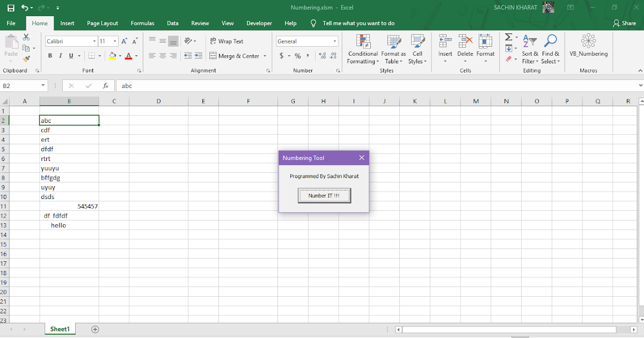The image size is (644, 338).
Task: Click the formula bar fx icon
Action: (x=105, y=85)
